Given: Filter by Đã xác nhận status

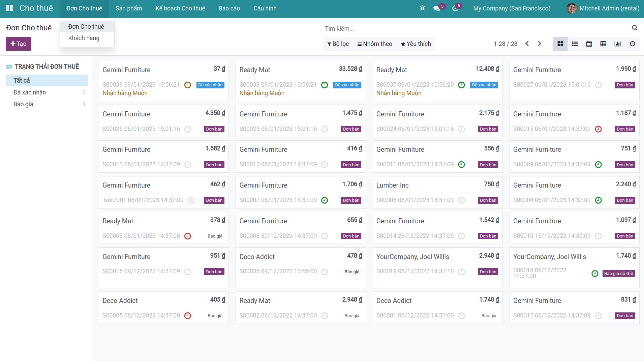Looking at the screenshot, I should [x=30, y=92].
